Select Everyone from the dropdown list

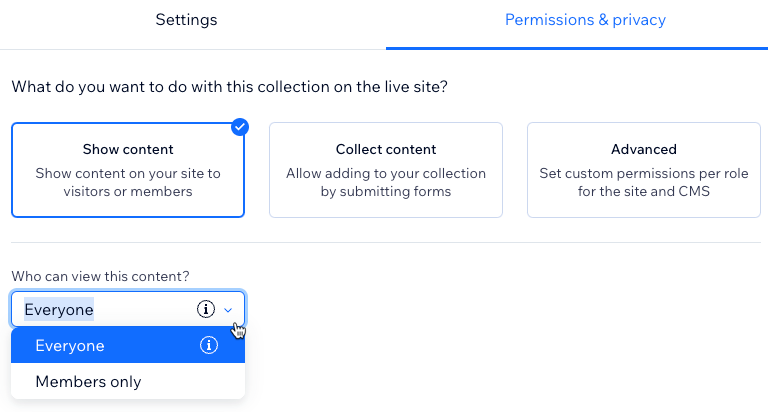coord(128,345)
